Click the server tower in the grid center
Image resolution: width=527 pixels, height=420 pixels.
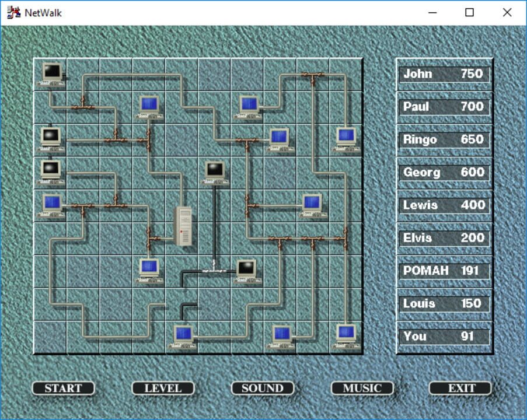[x=184, y=228]
